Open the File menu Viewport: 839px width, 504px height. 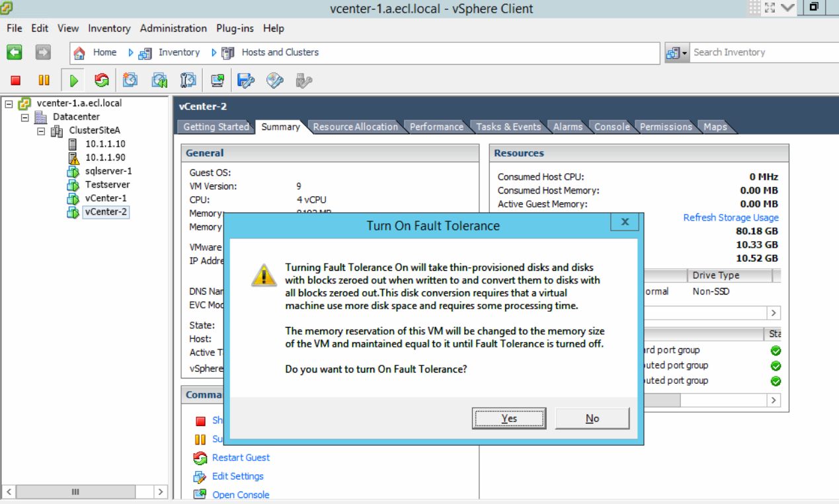click(x=15, y=28)
